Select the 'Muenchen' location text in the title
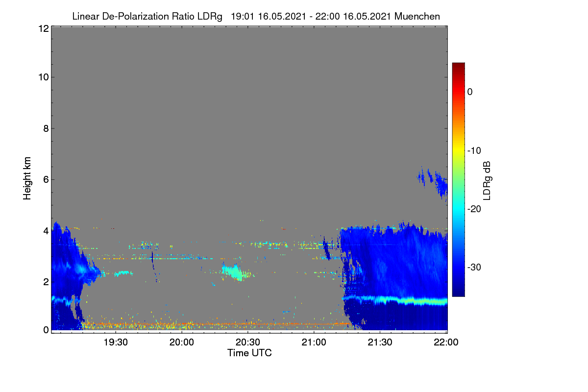Image resolution: width=588 pixels, height=392 pixels. point(417,17)
